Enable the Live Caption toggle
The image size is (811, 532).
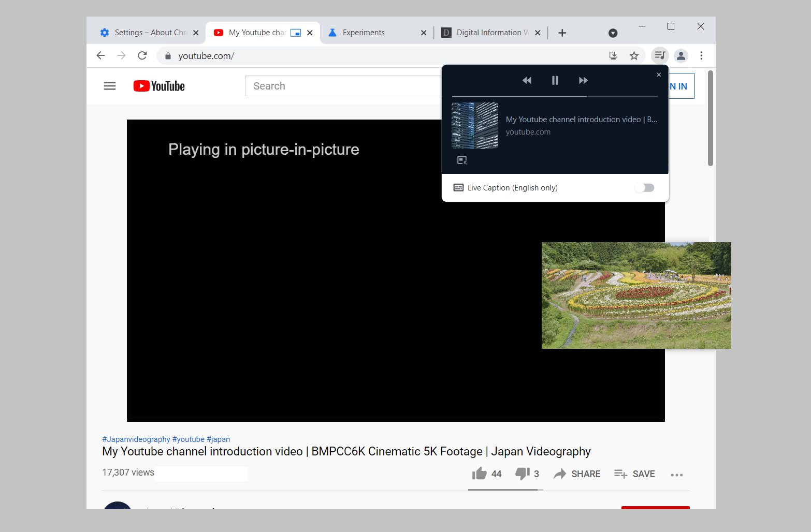(645, 188)
